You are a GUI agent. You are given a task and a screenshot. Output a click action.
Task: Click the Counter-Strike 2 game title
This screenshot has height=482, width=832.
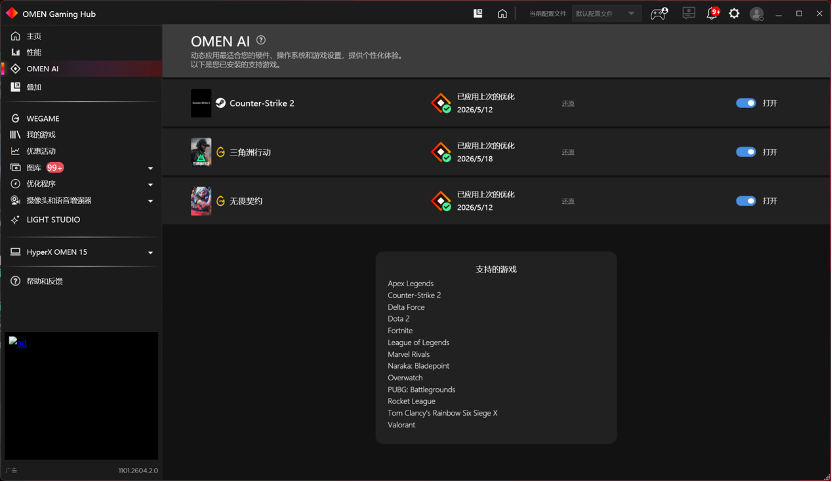click(x=262, y=103)
